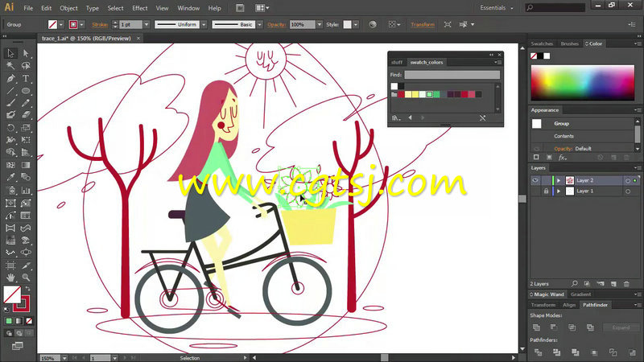Screen dimensions: 644x362
Task: Pick the Column Graph tool
Action: tap(26, 191)
